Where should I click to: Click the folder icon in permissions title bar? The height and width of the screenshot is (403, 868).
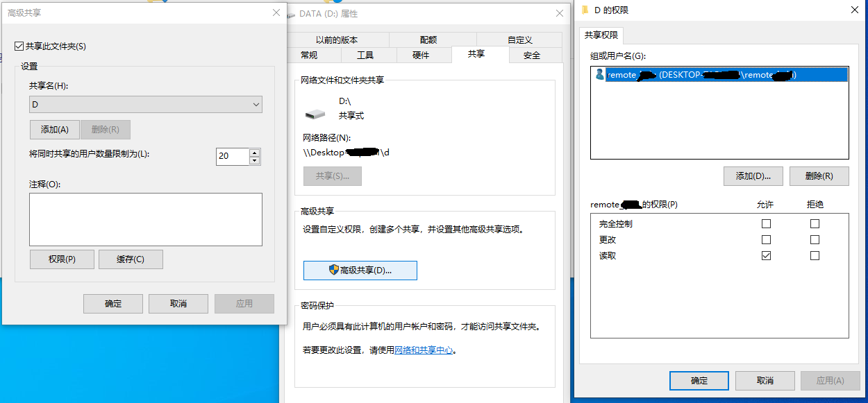(585, 10)
